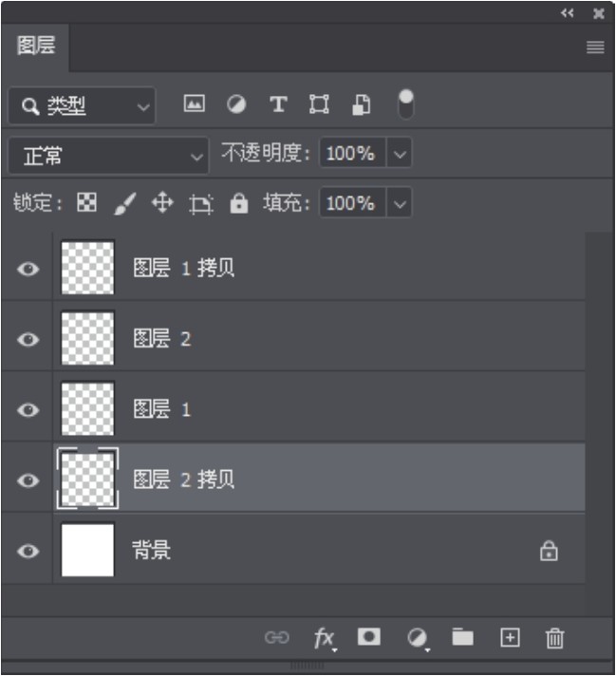The width and height of the screenshot is (616, 676).
Task: Filter for adjustment layers icon
Action: click(236, 104)
